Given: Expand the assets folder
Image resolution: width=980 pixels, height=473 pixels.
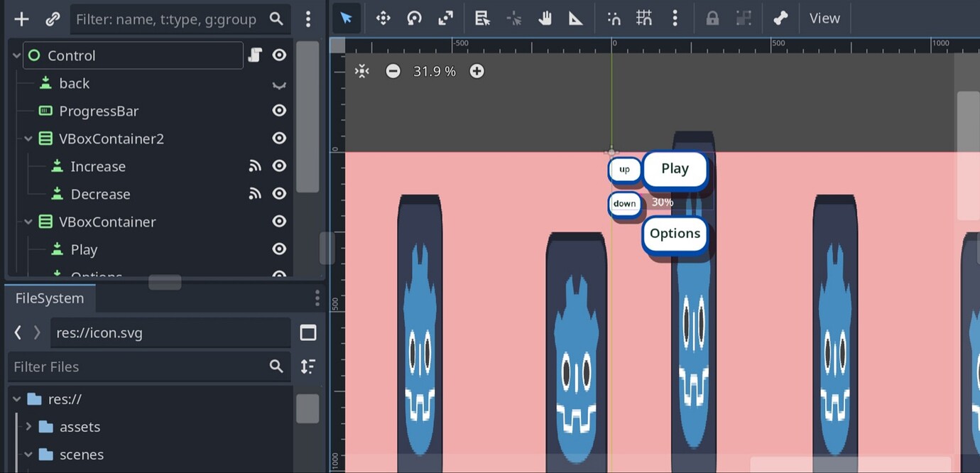Looking at the screenshot, I should [x=28, y=427].
